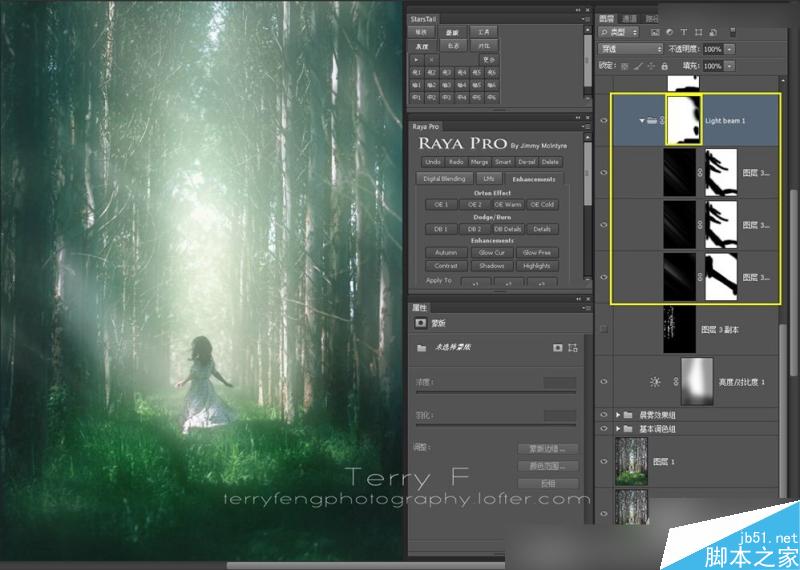Show hidden 图层 3 副本 layer

coord(604,330)
